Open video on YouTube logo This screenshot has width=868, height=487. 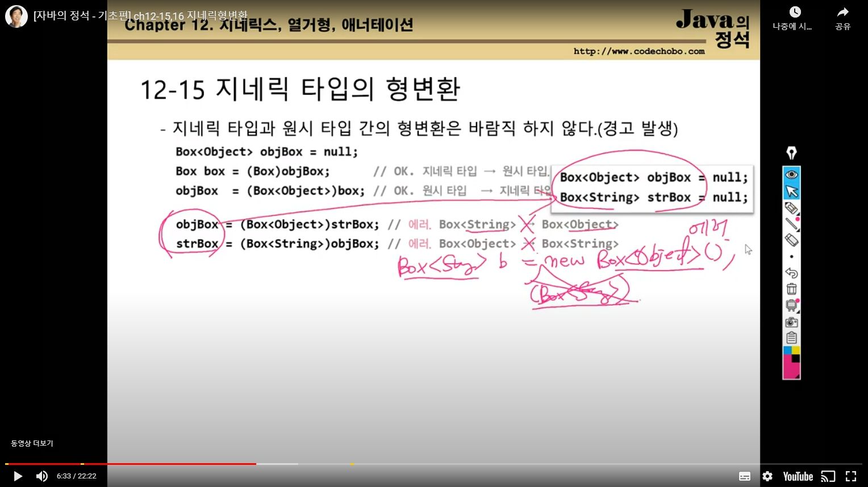tap(798, 476)
